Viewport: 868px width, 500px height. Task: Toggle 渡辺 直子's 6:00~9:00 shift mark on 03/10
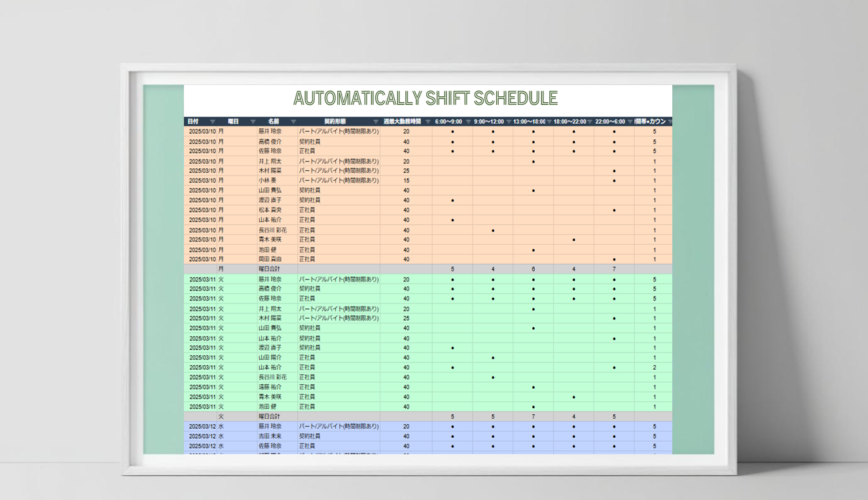pos(452,200)
